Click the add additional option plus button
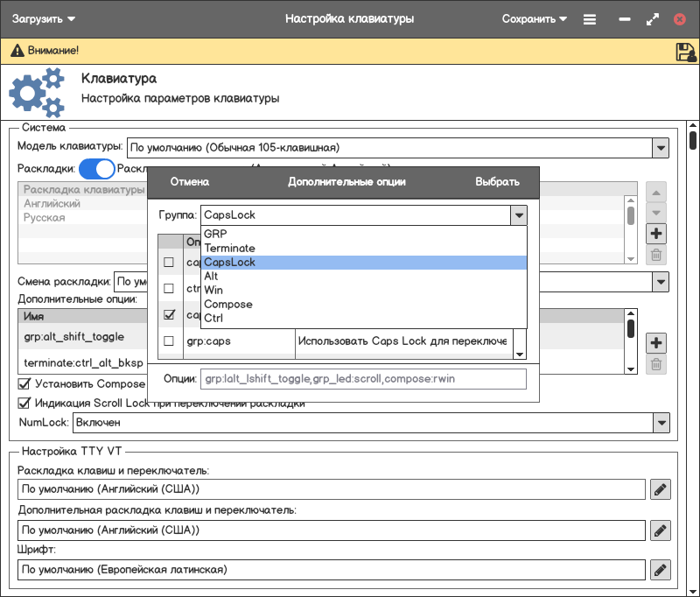 656,342
